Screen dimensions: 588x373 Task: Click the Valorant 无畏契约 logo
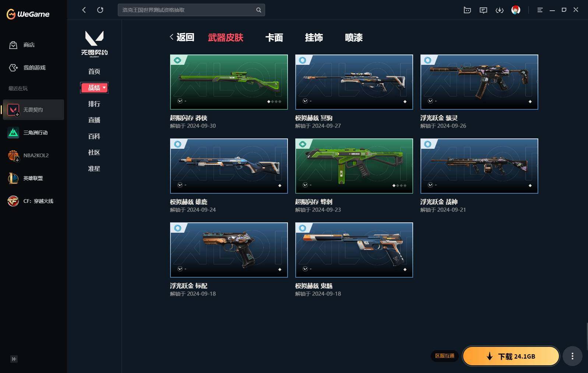(94, 44)
